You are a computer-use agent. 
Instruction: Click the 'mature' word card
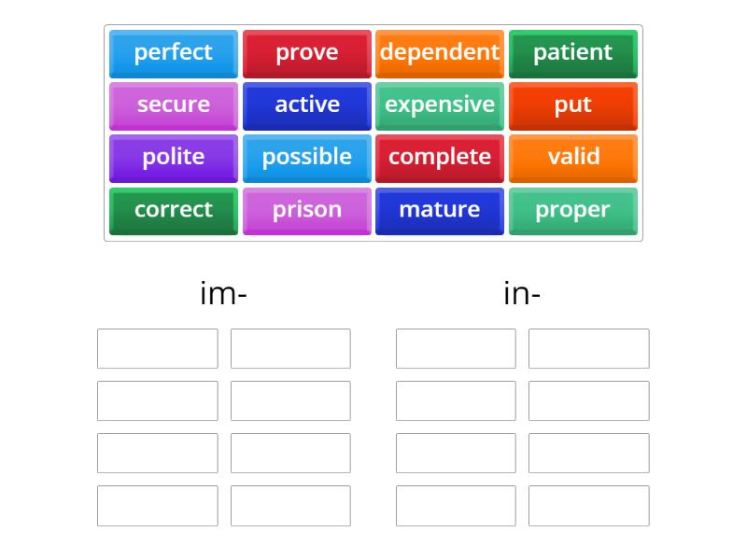pyautogui.click(x=440, y=211)
